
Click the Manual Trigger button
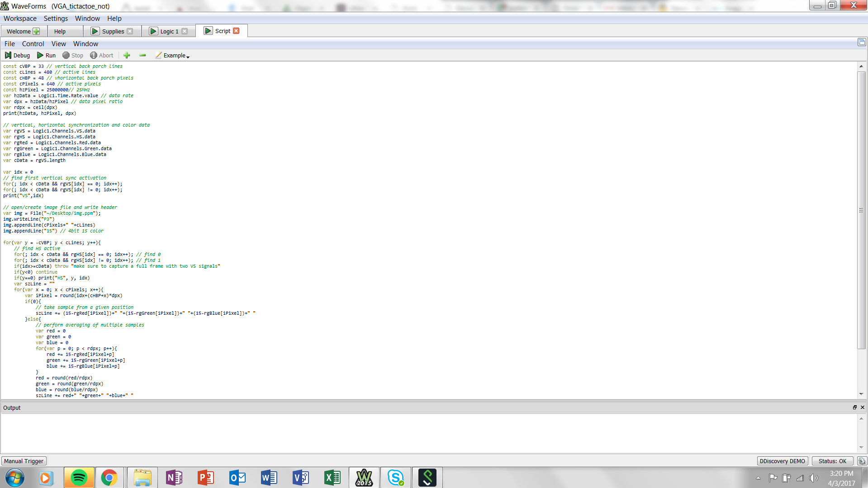pos(24,461)
